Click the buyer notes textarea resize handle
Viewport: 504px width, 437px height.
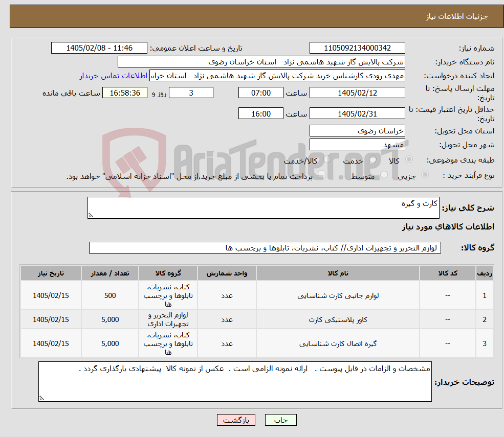pos(41,398)
